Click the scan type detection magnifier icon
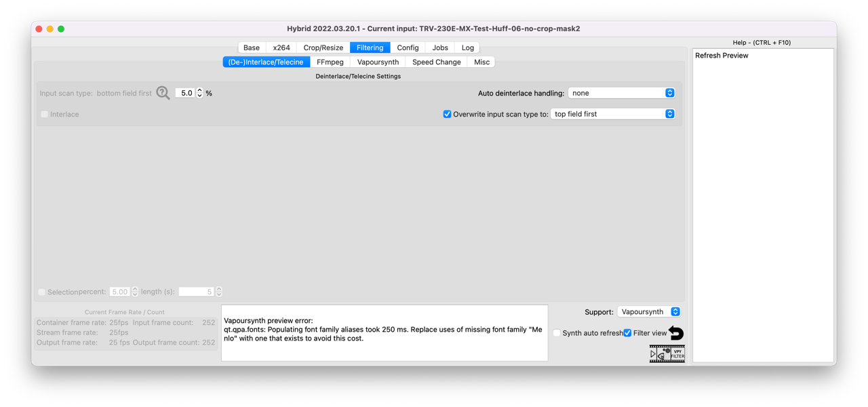 coord(163,93)
